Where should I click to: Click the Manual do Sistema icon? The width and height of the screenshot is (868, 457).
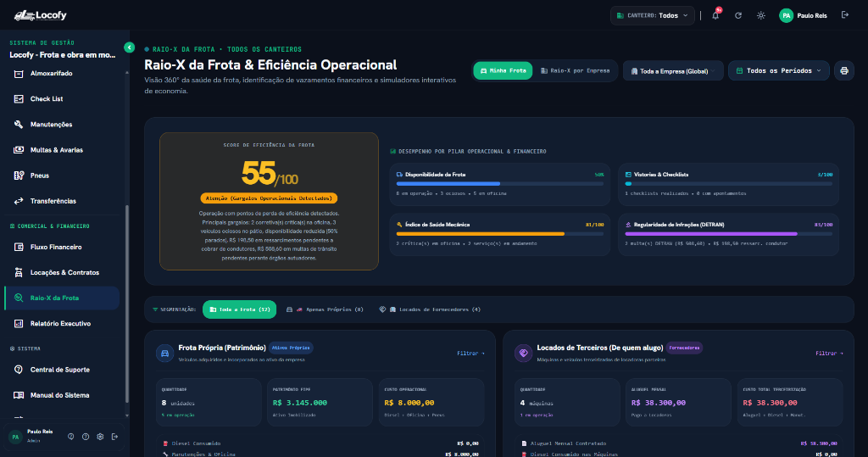click(19, 395)
